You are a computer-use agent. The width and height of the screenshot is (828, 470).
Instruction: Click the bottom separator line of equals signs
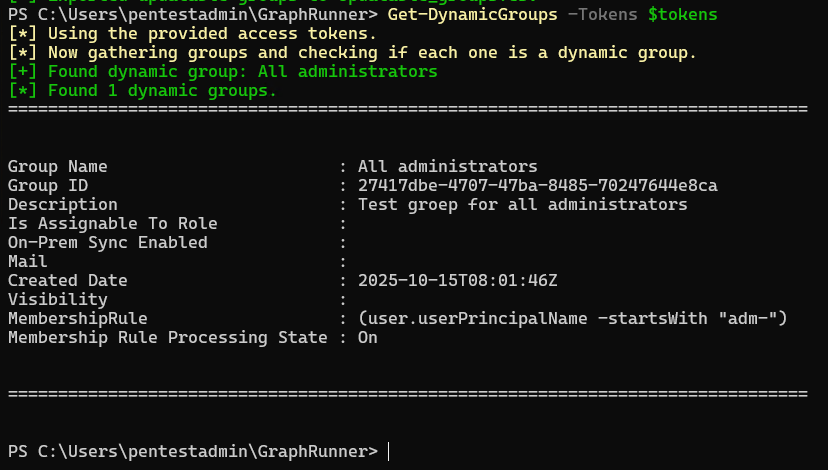(x=407, y=394)
